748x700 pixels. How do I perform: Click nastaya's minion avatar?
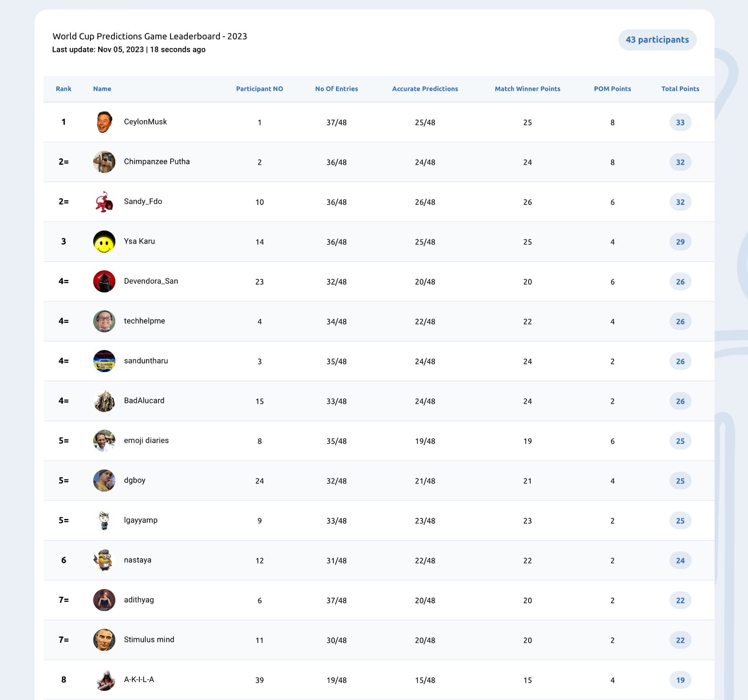104,560
